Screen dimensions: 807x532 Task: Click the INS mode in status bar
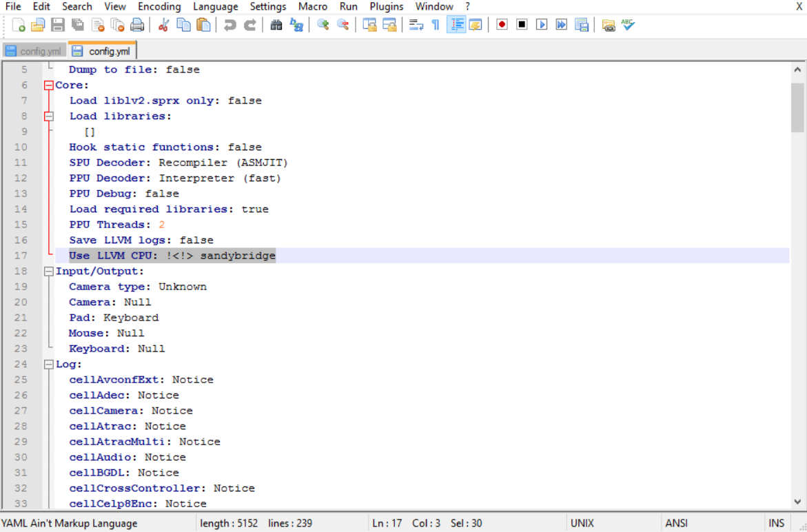(776, 524)
